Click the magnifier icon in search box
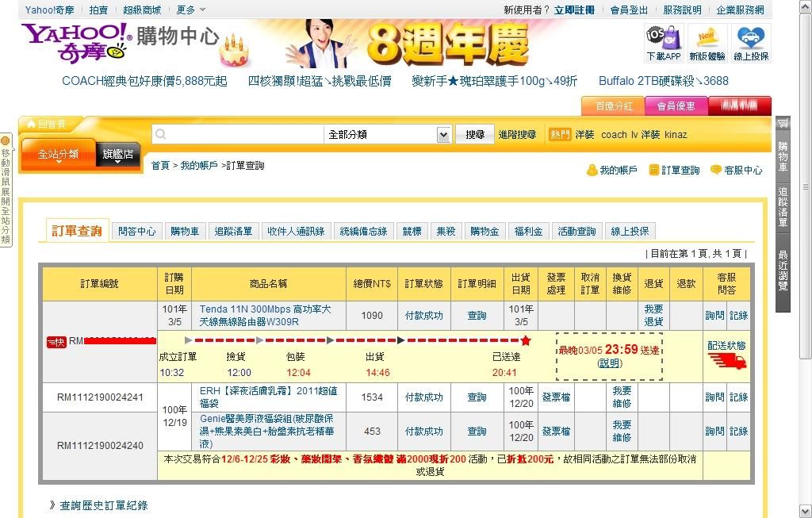 (160, 135)
